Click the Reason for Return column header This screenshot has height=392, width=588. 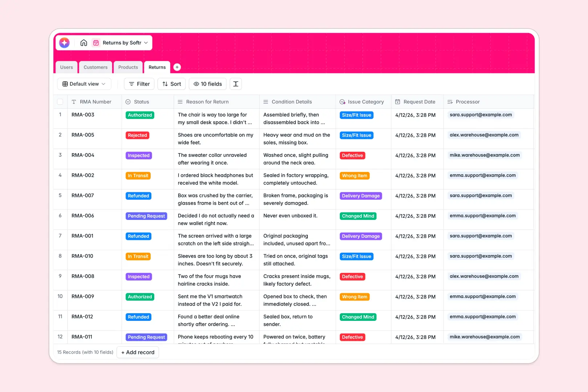pos(217,102)
